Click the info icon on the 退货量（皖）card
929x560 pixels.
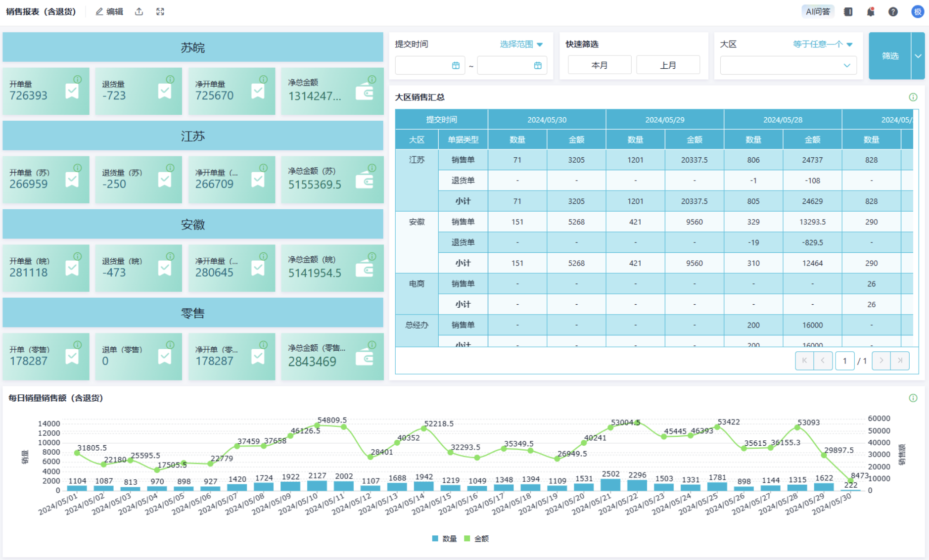[170, 256]
